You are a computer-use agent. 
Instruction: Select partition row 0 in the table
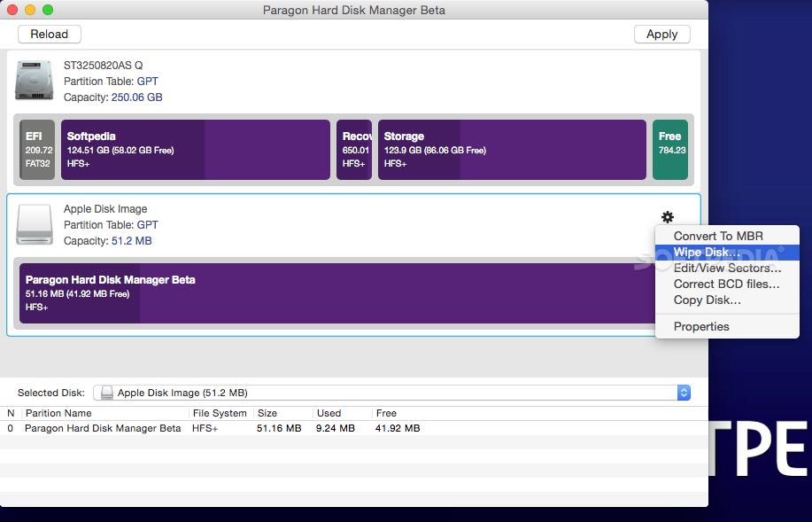tap(213, 429)
